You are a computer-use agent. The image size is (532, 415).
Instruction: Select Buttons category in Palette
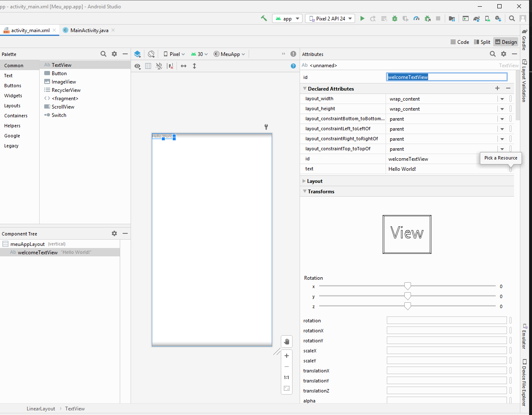[x=13, y=86]
